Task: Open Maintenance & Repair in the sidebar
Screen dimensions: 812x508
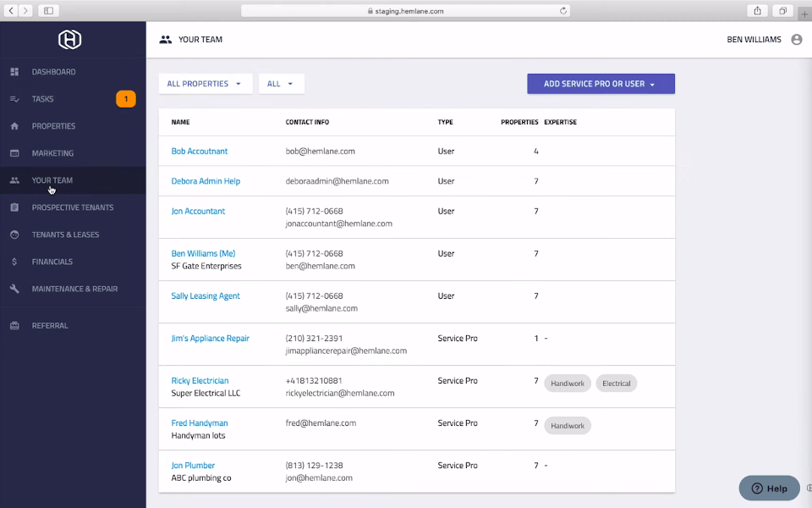Action: [73, 289]
